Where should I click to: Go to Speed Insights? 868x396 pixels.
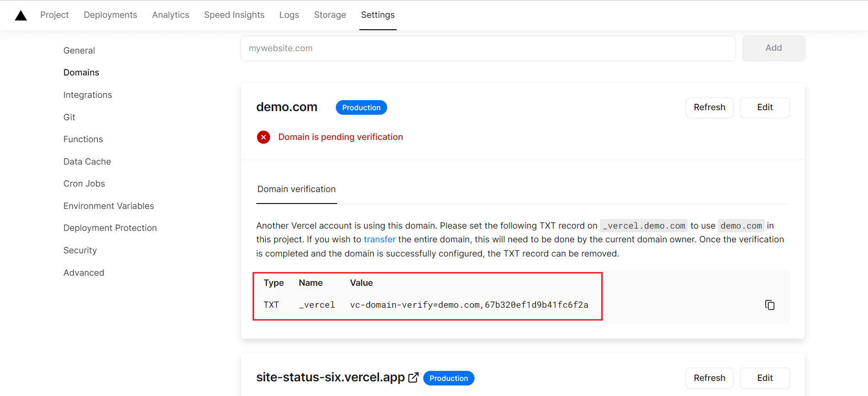point(234,15)
